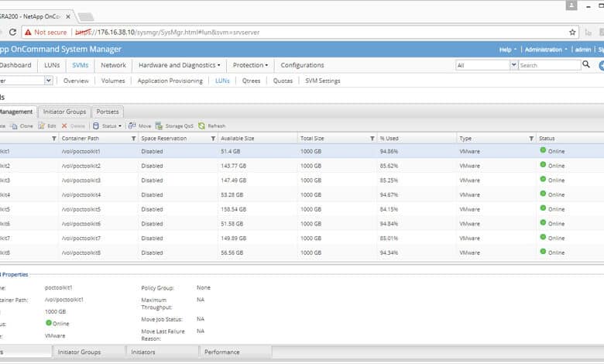Click the Move LUN icon
This screenshot has height=364, width=604.
coord(132,126)
